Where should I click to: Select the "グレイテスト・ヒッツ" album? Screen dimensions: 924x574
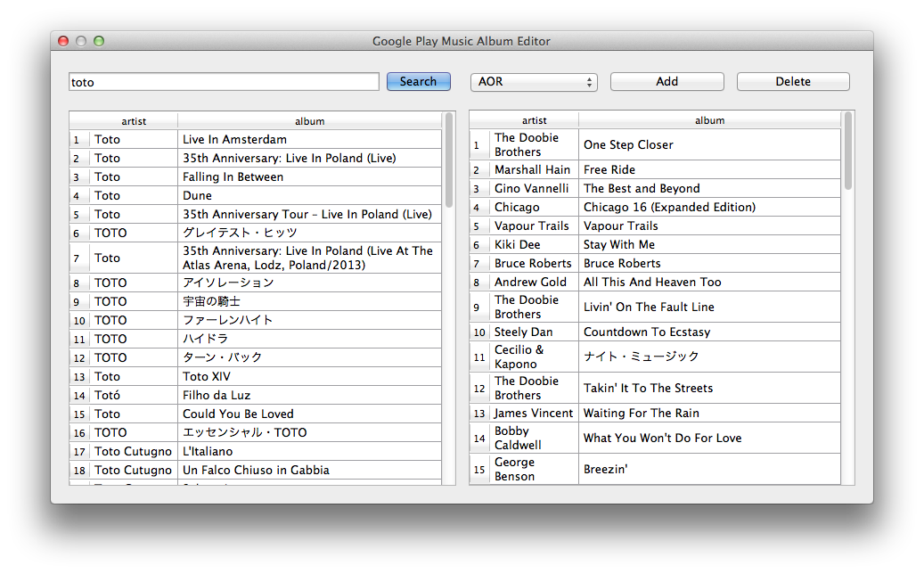coord(310,233)
